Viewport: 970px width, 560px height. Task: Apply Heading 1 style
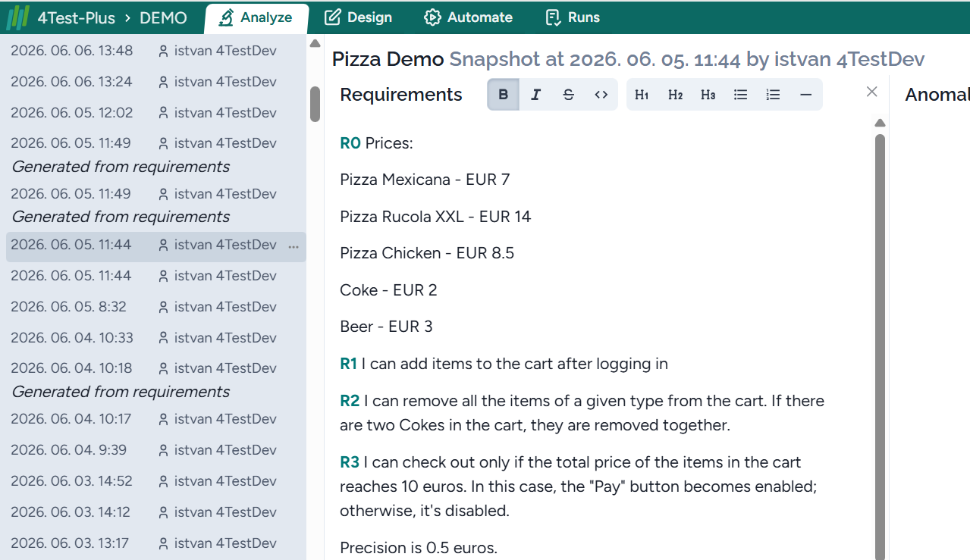click(x=642, y=95)
